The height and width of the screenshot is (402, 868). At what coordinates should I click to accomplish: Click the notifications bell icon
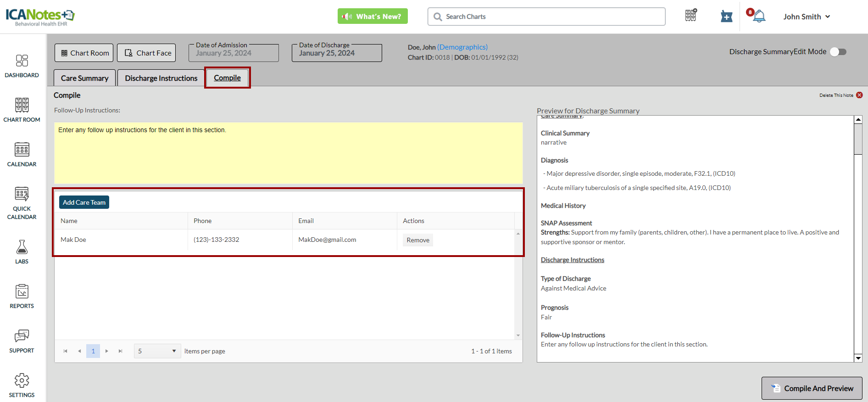[x=759, y=17]
